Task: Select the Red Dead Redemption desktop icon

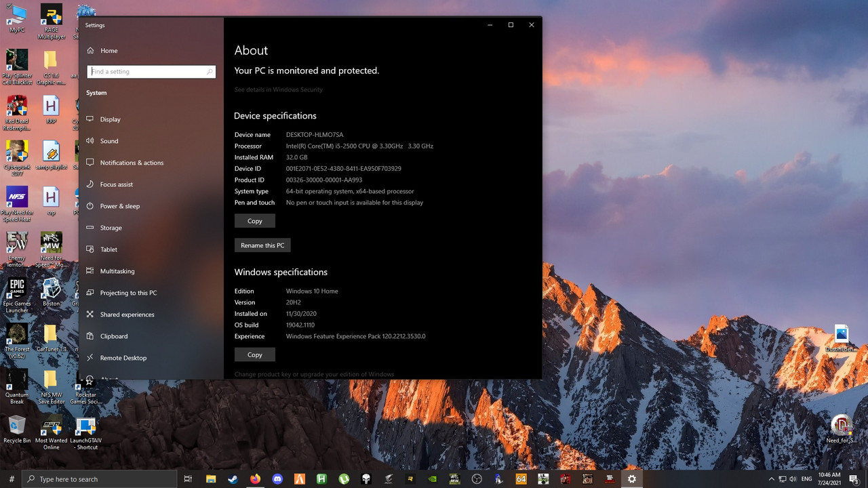Action: [17, 113]
